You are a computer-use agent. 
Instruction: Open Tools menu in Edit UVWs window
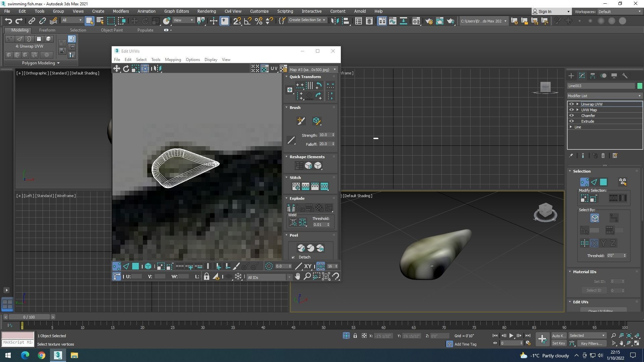(156, 60)
